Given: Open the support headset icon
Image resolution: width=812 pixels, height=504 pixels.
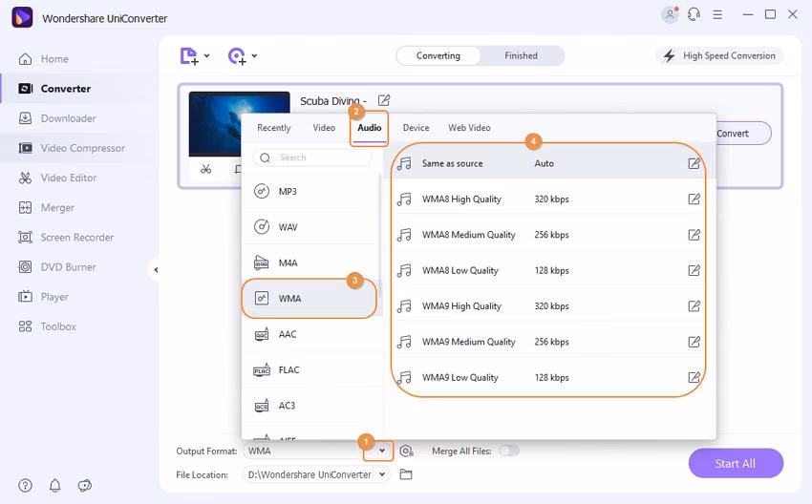Looking at the screenshot, I should (694, 14).
